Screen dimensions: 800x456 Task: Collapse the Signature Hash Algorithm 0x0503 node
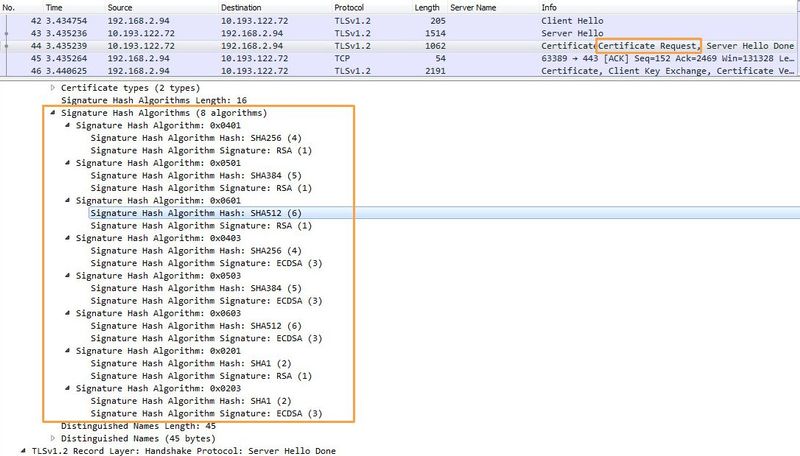[67, 275]
